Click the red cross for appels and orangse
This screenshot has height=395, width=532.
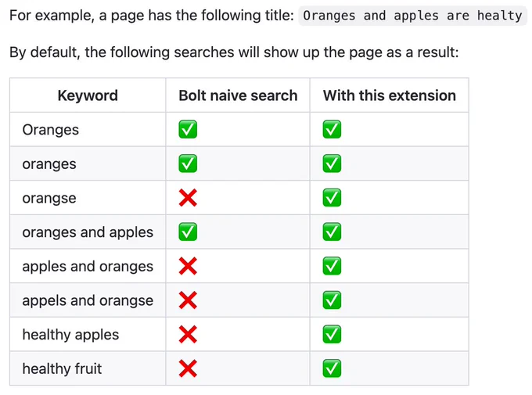click(x=188, y=300)
